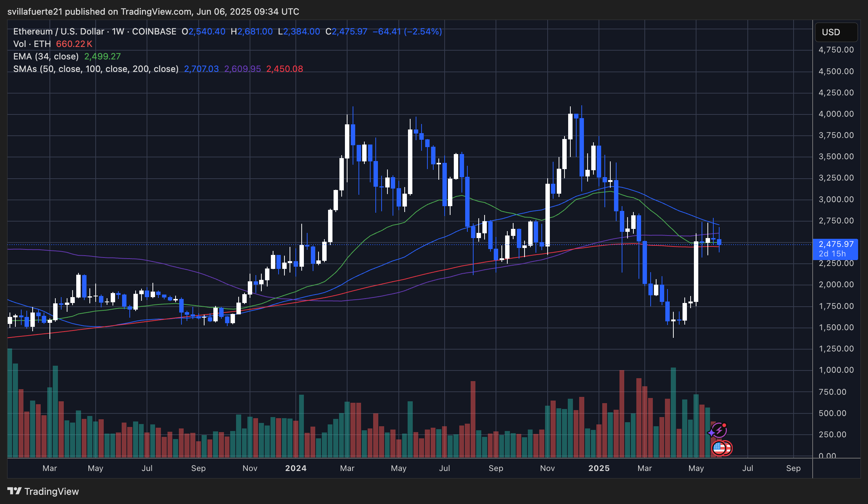Click the SMA 100 value 2,609.95
This screenshot has width=868, height=504.
[x=242, y=69]
